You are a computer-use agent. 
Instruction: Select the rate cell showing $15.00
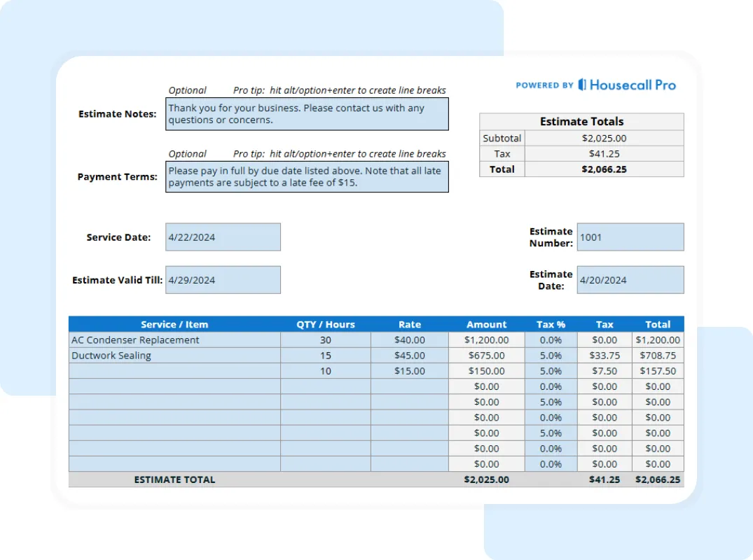pyautogui.click(x=409, y=371)
